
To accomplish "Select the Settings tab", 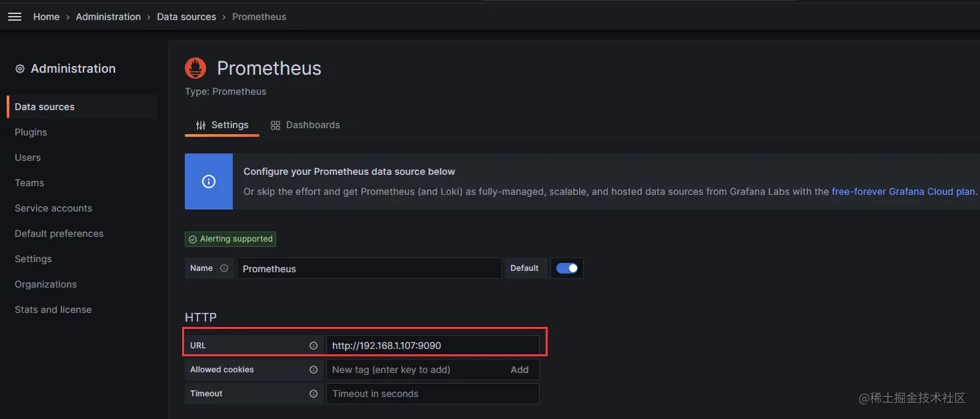I will click(222, 125).
